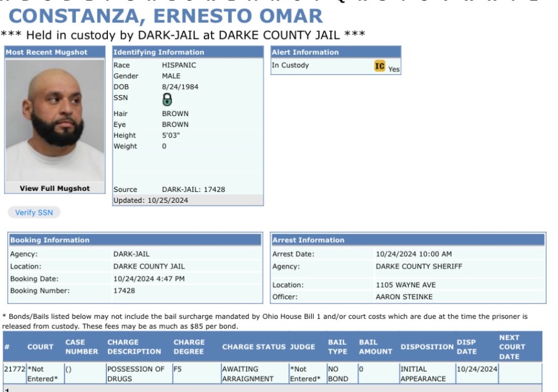Click the BAIL AMOUNT column header
Viewport: 558px width, 392px height.
tap(375, 347)
